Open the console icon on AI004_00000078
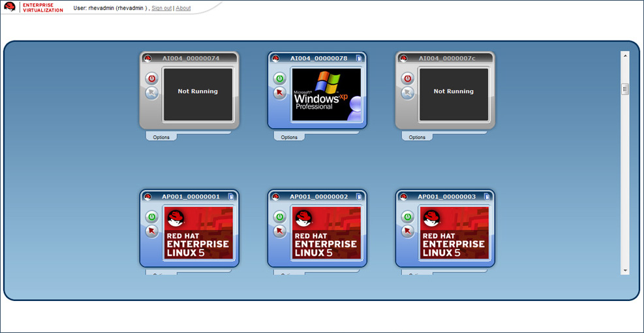 point(280,93)
